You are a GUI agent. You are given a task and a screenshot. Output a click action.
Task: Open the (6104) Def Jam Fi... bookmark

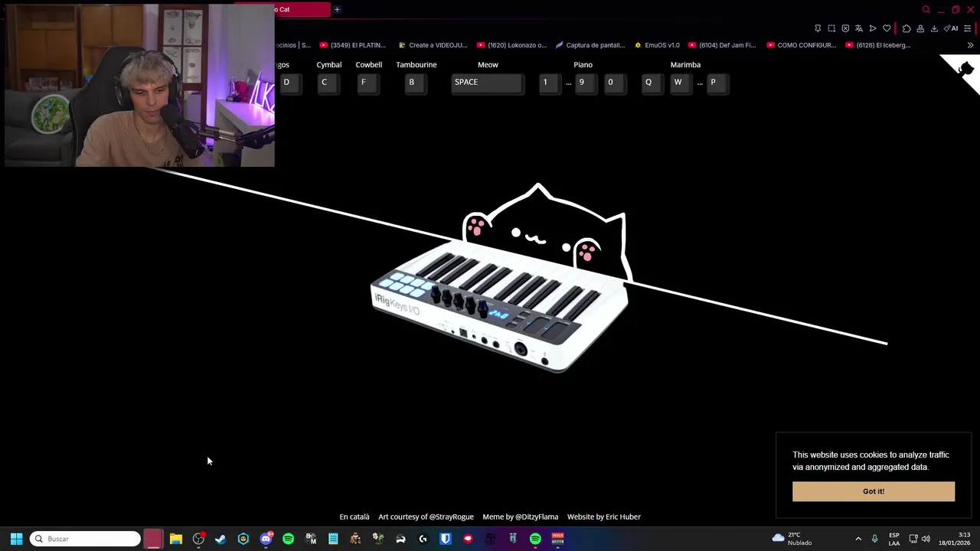(721, 45)
